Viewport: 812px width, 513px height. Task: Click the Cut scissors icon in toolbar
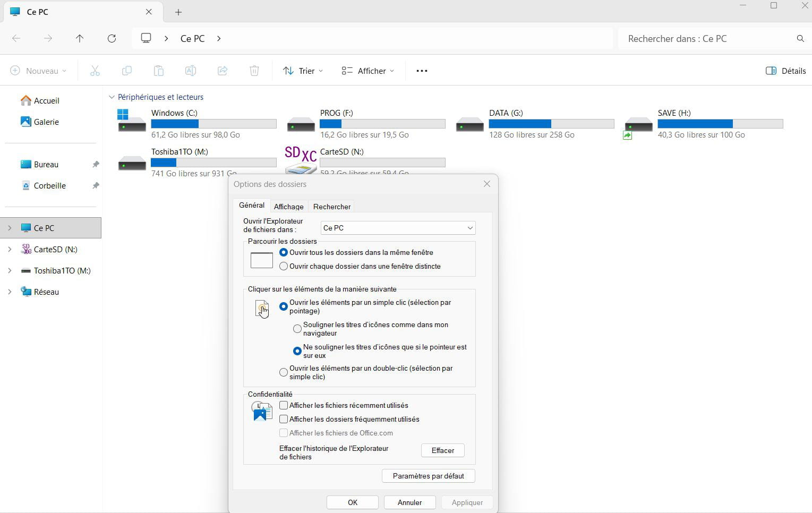pyautogui.click(x=95, y=71)
